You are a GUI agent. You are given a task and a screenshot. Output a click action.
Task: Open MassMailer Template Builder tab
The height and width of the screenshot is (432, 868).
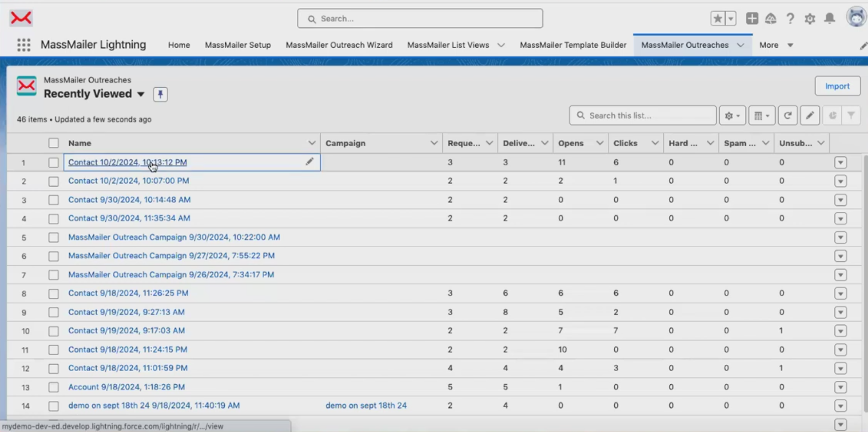[x=573, y=45]
